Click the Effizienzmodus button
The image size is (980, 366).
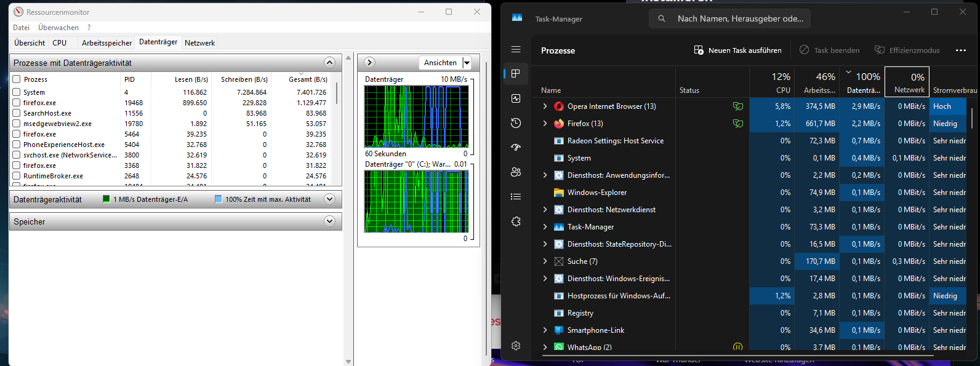pyautogui.click(x=907, y=50)
